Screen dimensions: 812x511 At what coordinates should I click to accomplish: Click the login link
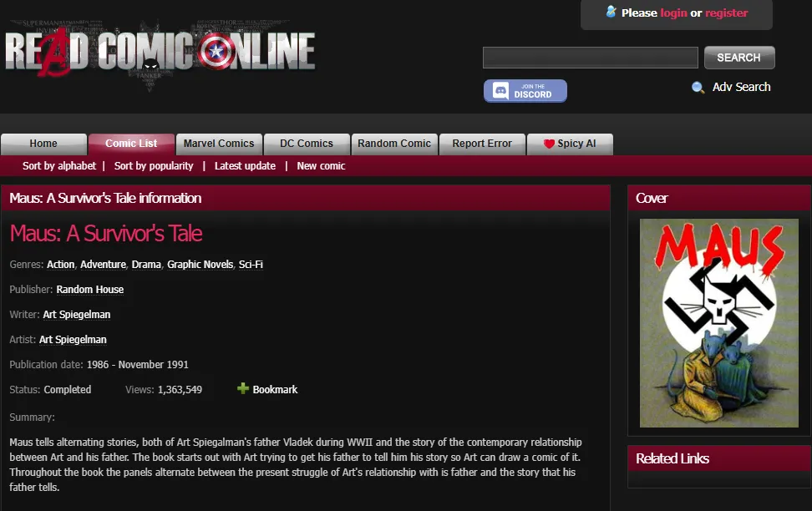coord(673,13)
